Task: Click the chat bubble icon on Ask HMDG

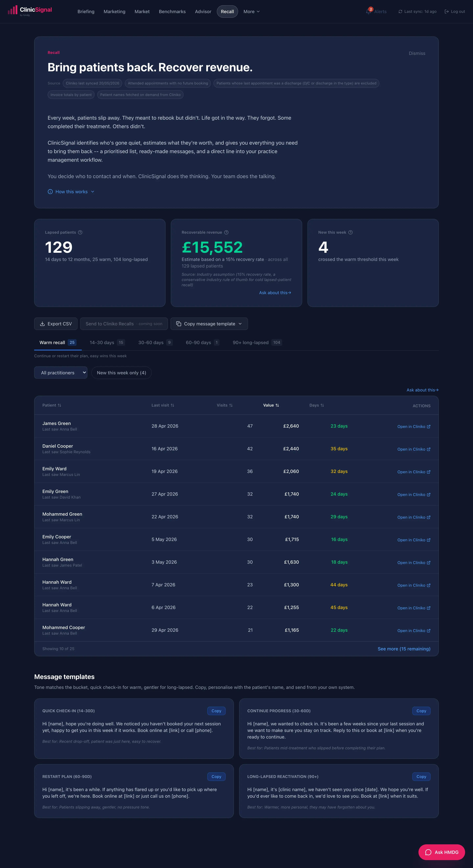Action: (x=428, y=852)
